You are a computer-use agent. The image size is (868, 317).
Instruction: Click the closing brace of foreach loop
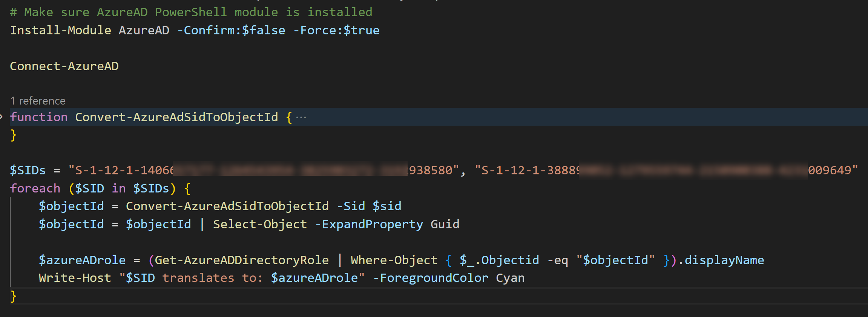click(x=14, y=296)
